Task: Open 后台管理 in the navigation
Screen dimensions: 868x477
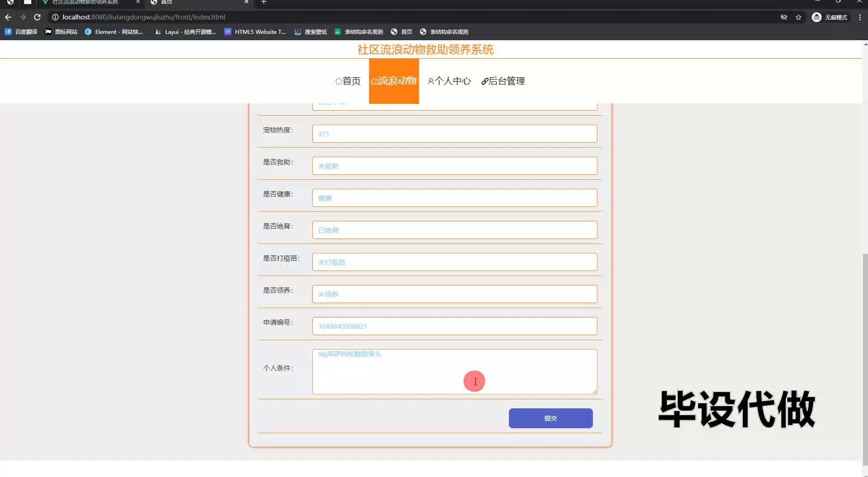Action: [503, 81]
